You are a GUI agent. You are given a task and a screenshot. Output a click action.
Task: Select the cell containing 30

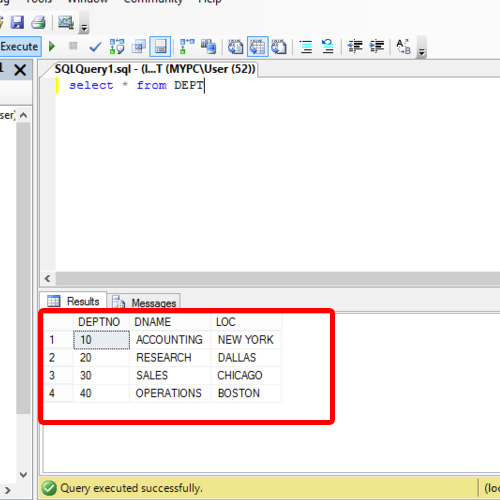(101, 375)
